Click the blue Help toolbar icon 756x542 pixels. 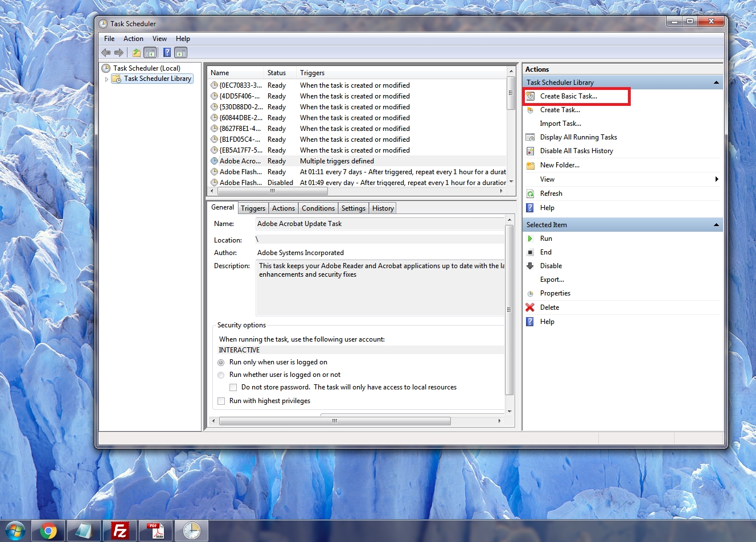(x=167, y=53)
